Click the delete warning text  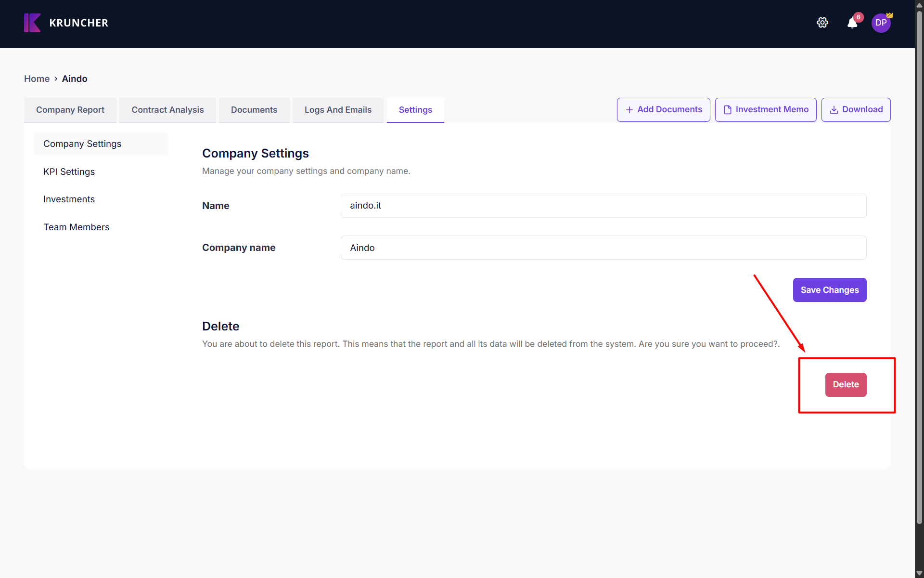coord(491,344)
